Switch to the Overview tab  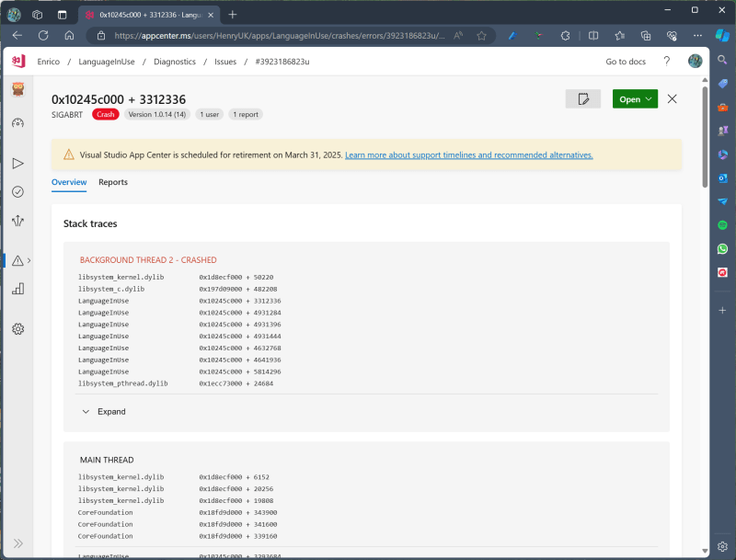[69, 182]
